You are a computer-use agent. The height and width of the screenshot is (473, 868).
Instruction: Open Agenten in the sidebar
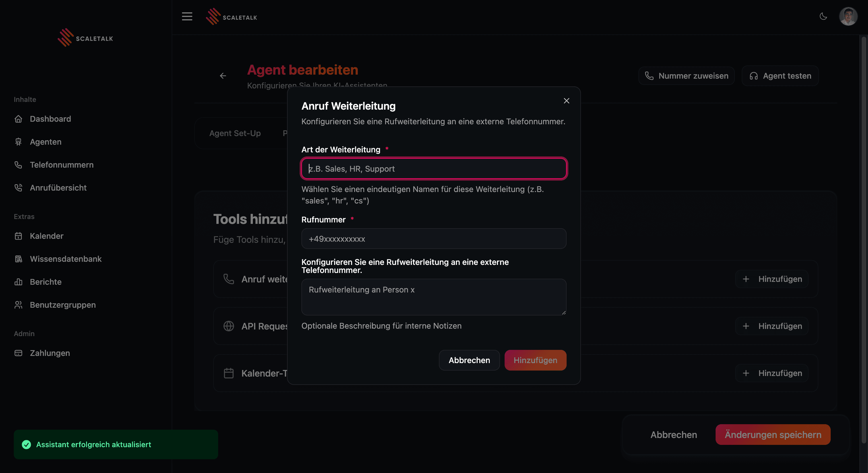coord(45,142)
